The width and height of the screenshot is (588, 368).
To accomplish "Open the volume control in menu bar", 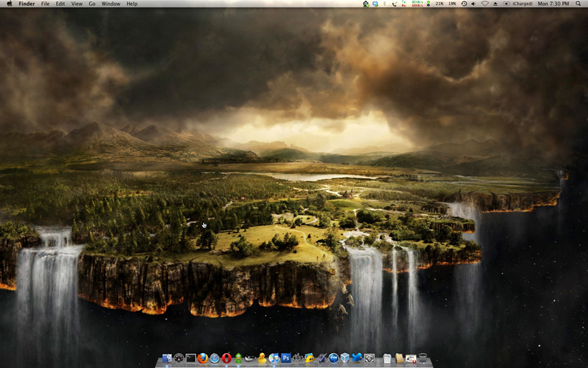I will pos(473,4).
